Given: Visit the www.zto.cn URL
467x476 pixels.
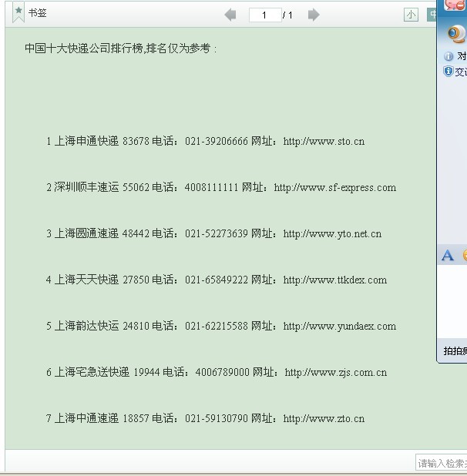Looking at the screenshot, I should pos(324,419).
